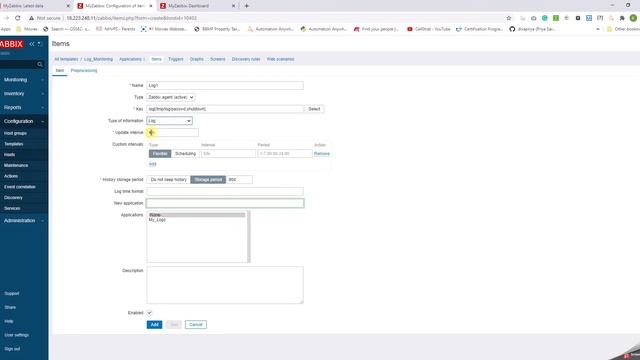Open the Type dropdown showing Zabbix agent (active)

pyautogui.click(x=171, y=97)
